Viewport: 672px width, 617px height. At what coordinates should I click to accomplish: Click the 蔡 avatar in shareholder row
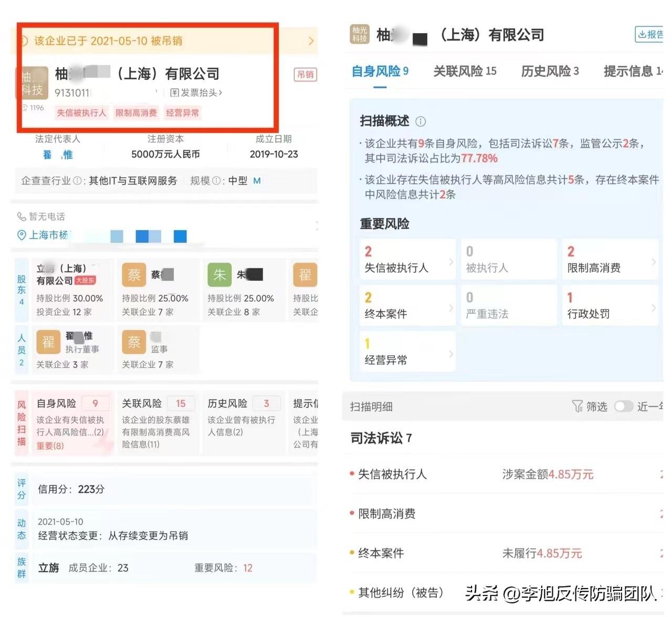pyautogui.click(x=134, y=274)
